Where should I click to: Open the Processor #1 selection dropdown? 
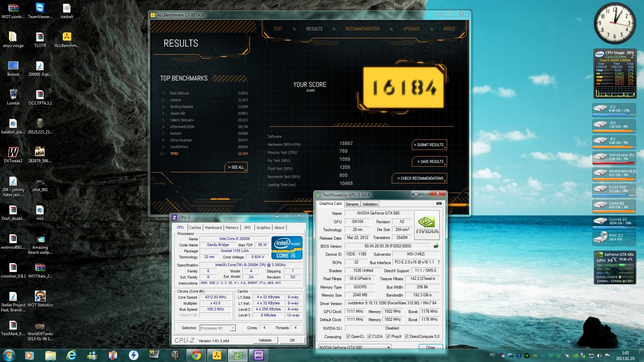[x=218, y=328]
